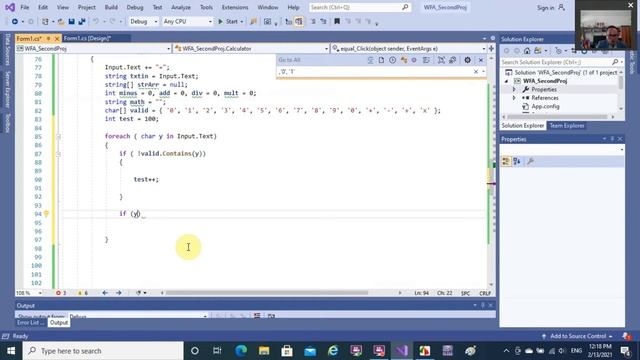640x360 pixels.
Task: Click the Sign in link
Action: coord(545,8)
